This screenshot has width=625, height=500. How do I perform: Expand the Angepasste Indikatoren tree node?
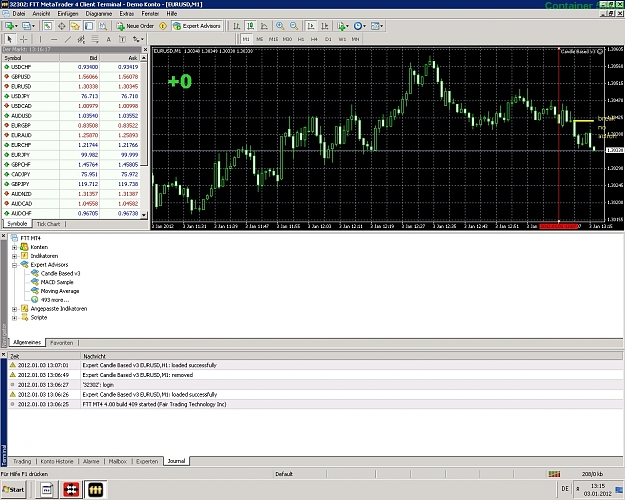(14, 309)
